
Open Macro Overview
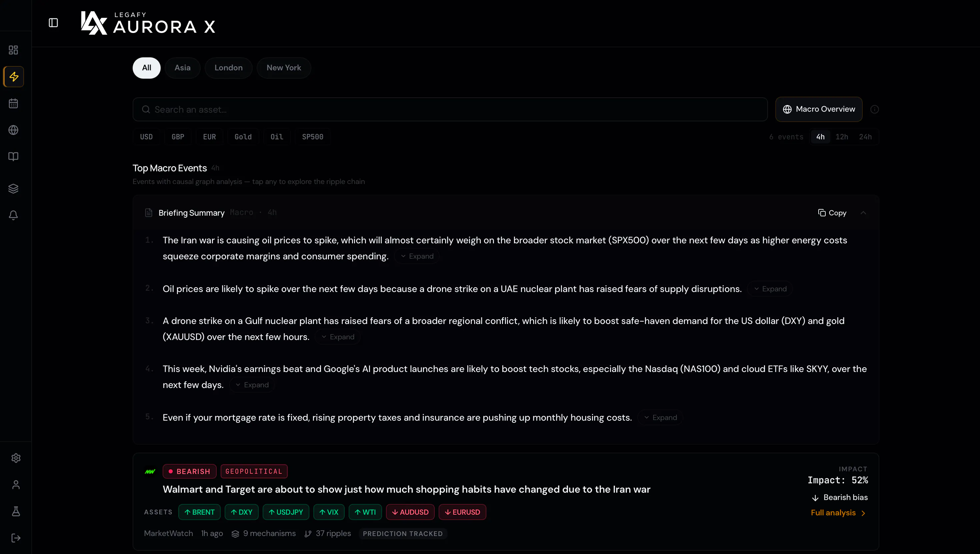tap(819, 109)
